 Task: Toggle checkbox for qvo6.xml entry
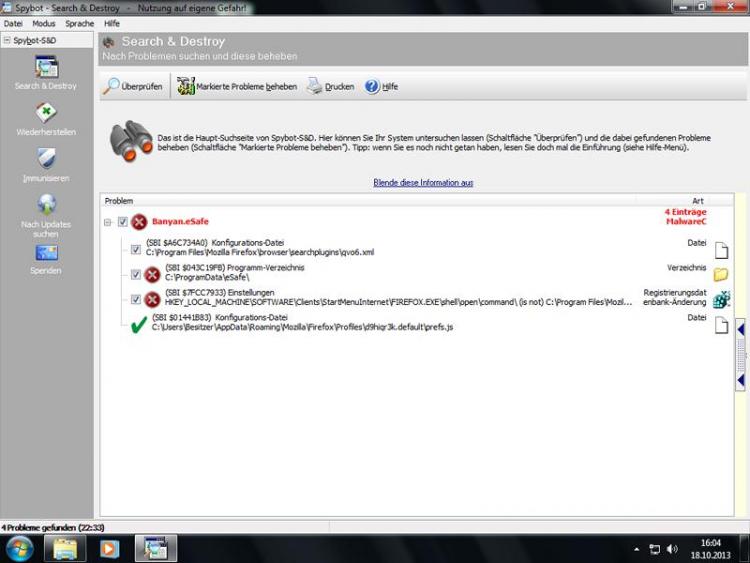136,250
